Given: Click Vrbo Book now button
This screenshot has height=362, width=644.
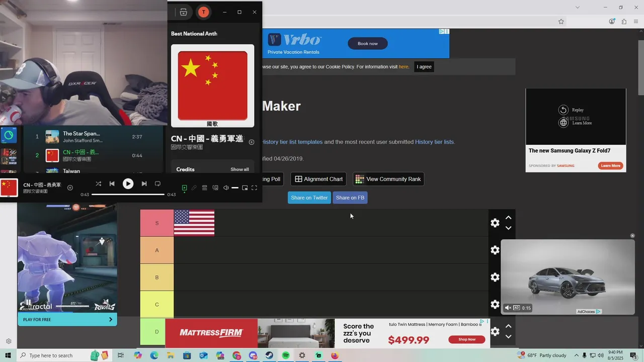Looking at the screenshot, I should pos(368,44).
